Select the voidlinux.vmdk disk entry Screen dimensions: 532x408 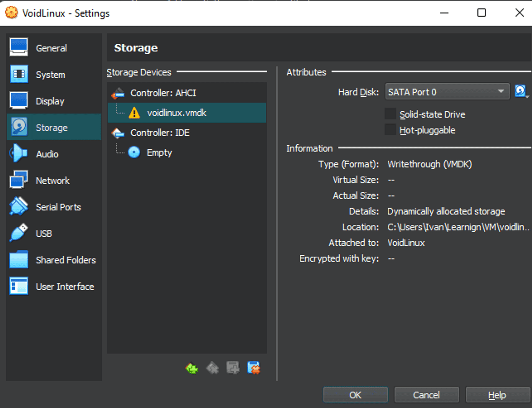pyautogui.click(x=177, y=113)
